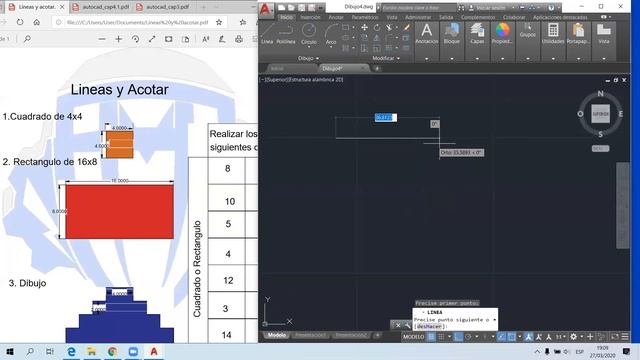The width and height of the screenshot is (640, 360).
Task: Expand the Propiedades panel arrow
Action: (x=502, y=59)
